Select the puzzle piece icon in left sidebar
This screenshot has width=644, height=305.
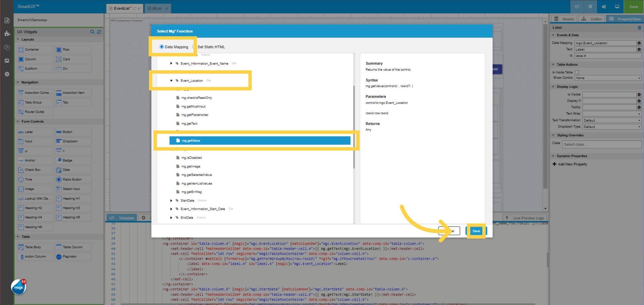[7, 34]
